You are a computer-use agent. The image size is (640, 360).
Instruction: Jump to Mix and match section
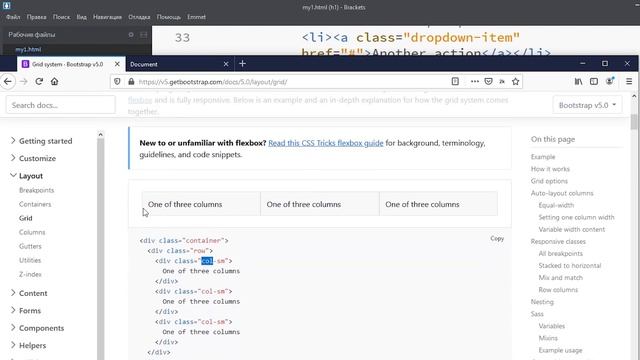[560, 278]
